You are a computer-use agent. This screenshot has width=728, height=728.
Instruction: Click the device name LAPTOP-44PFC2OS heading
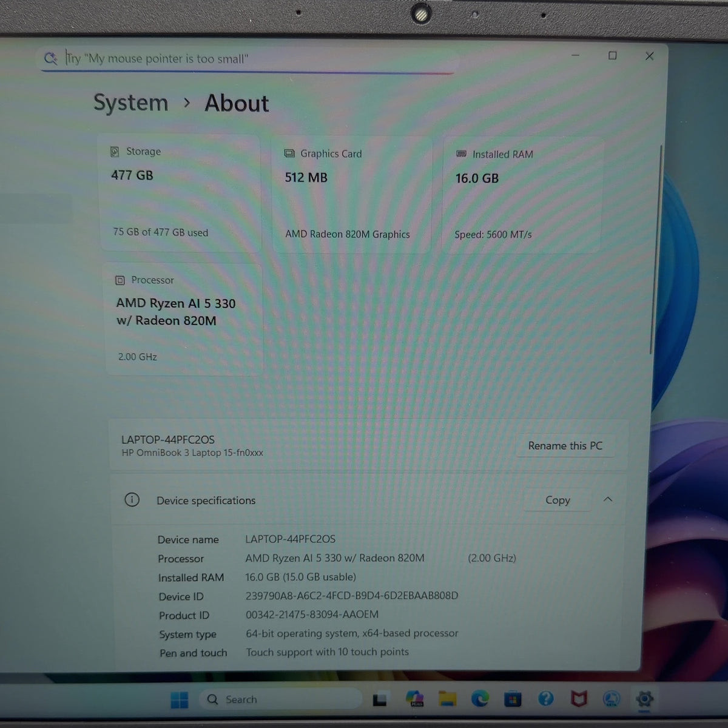tap(168, 440)
